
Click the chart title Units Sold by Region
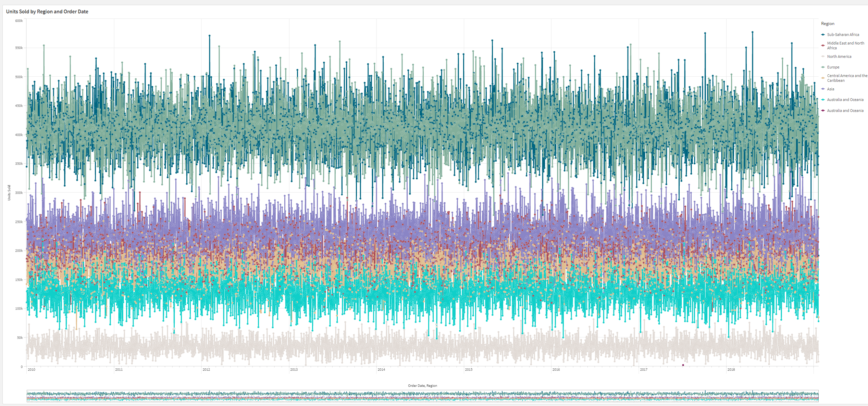coord(47,11)
